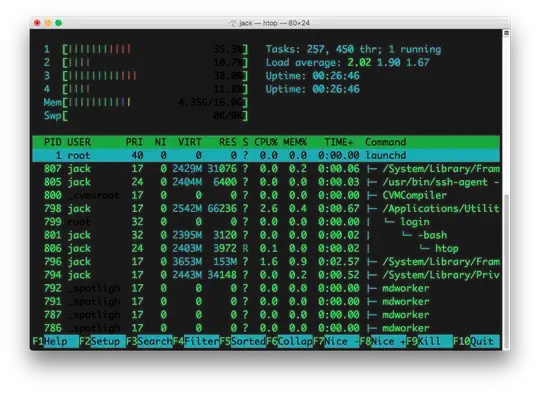Select the /Applications/Utilit process row
The height and width of the screenshot is (393, 540).
[266, 208]
